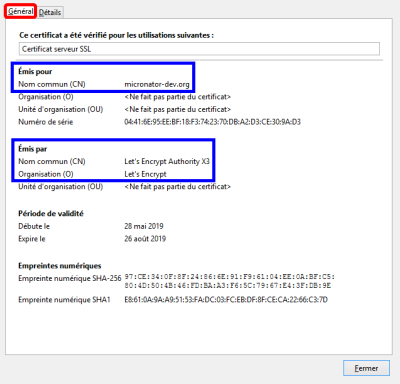400x384 pixels.
Task: Select the 'Certificat serveur SSL' field
Action: point(199,49)
